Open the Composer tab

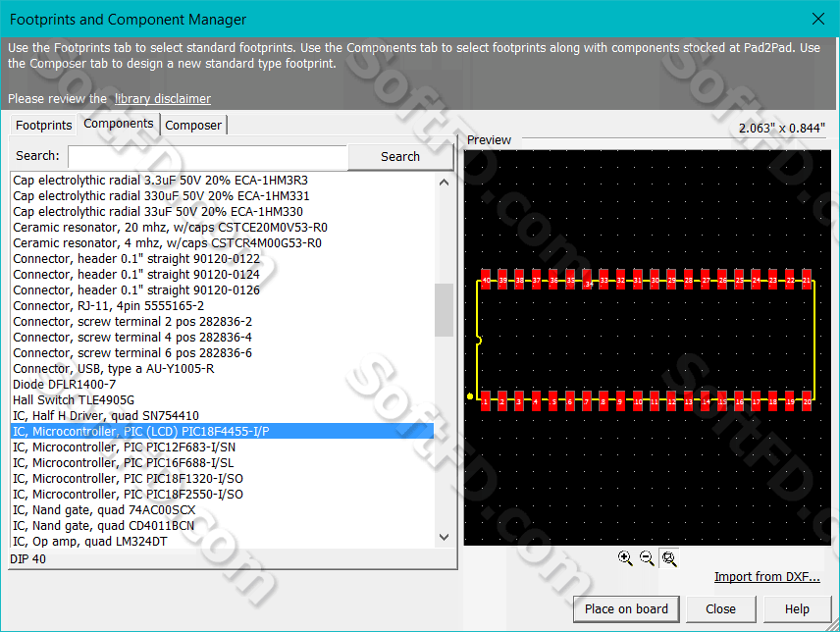click(193, 125)
